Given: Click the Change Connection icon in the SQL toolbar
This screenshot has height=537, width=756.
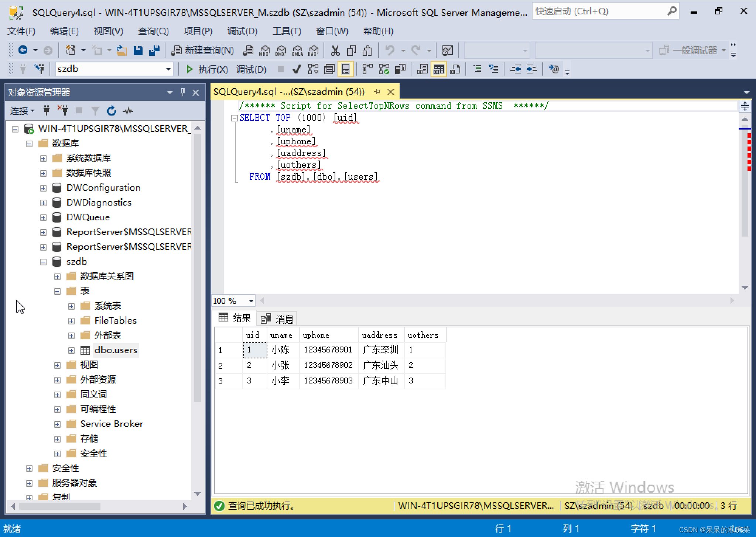Looking at the screenshot, I should (x=39, y=69).
